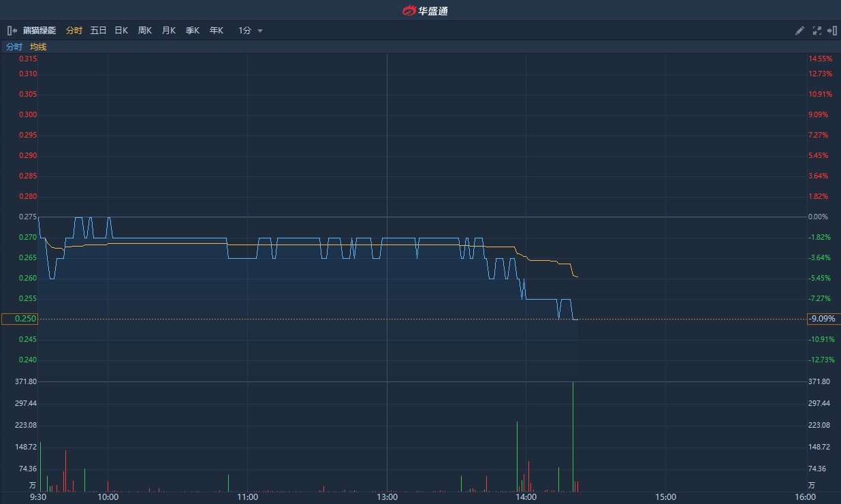Click the 华盛通 logo in title bar
The image size is (841, 504).
[x=425, y=10]
